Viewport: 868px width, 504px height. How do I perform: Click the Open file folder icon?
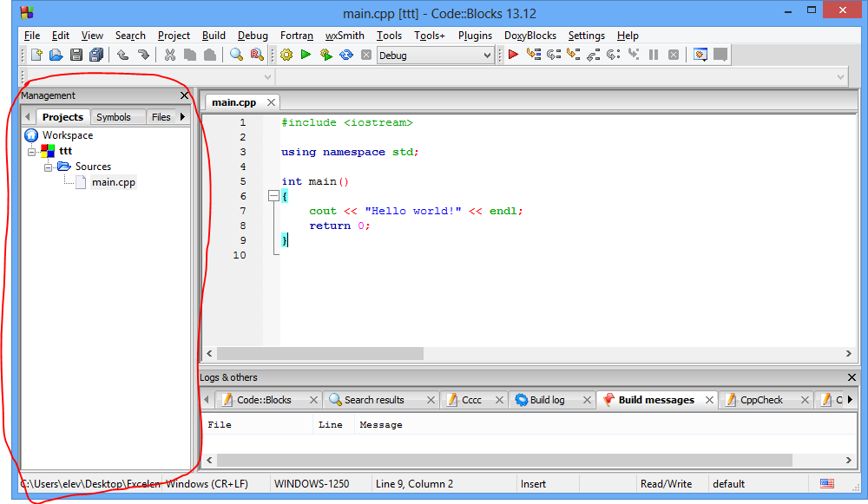[x=56, y=55]
